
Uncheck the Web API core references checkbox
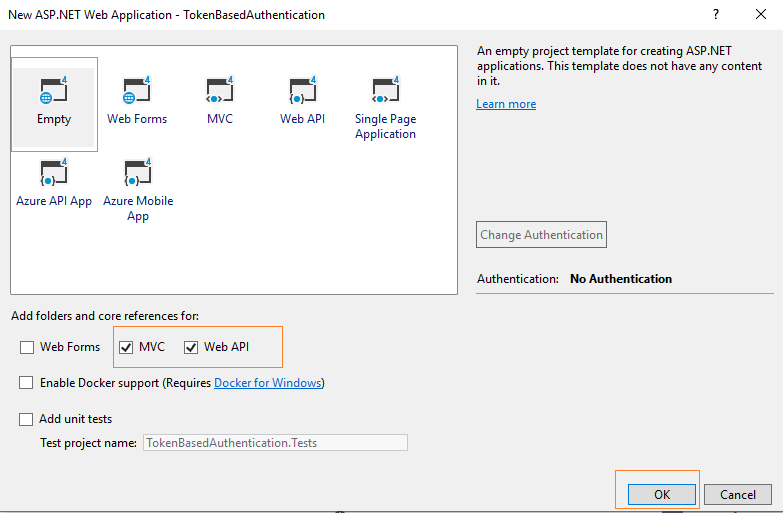click(x=190, y=347)
